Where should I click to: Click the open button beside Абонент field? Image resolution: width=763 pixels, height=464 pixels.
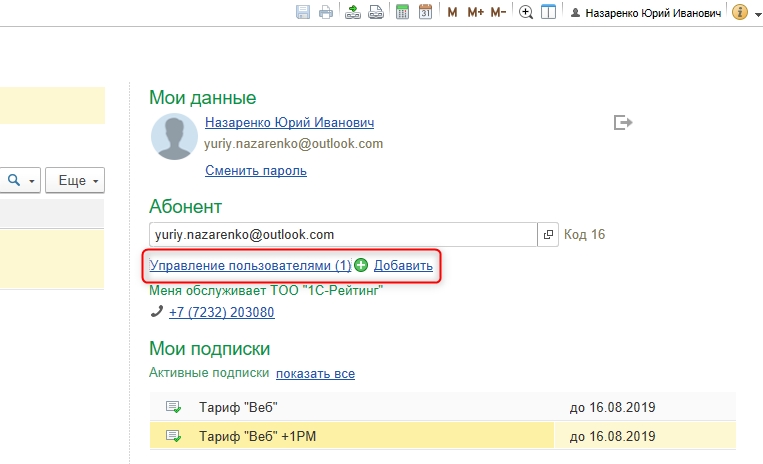(x=548, y=234)
